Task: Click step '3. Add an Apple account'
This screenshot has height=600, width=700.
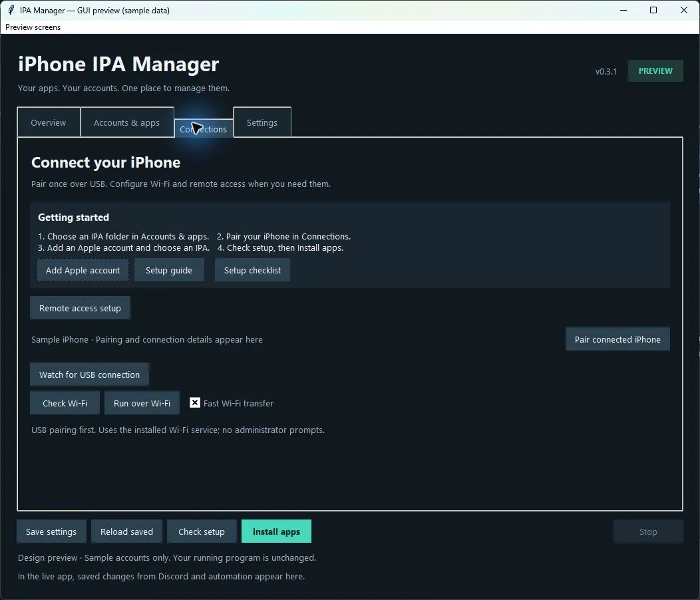Action: click(x=124, y=247)
